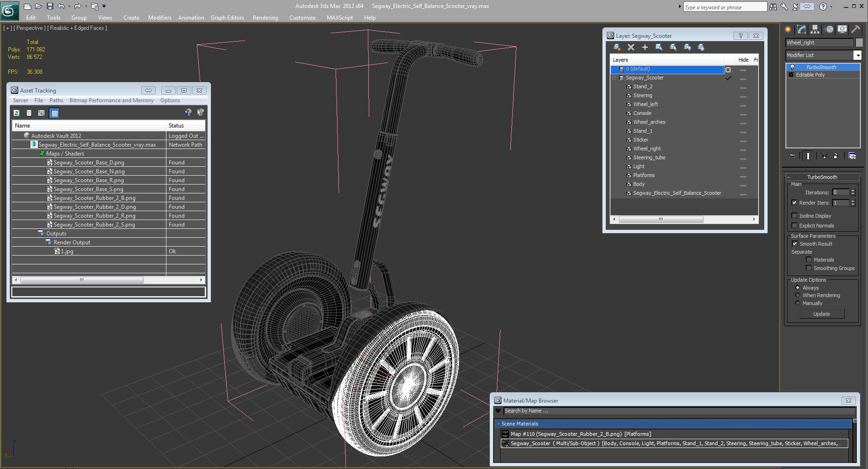Check Separate by Materials
This screenshot has height=469, width=868.
809,260
